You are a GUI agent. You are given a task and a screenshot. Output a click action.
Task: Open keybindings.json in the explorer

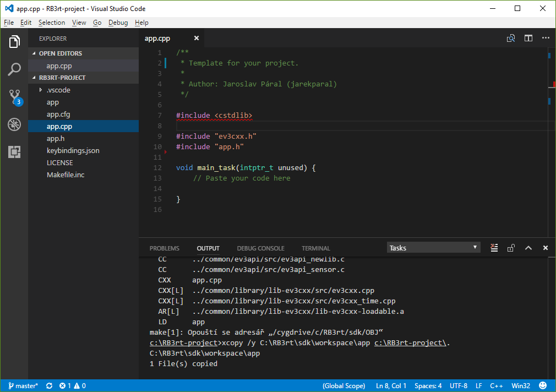coord(83,150)
